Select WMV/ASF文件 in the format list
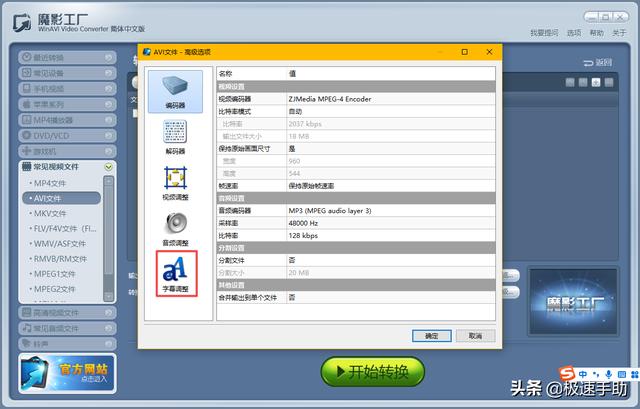 (x=59, y=244)
